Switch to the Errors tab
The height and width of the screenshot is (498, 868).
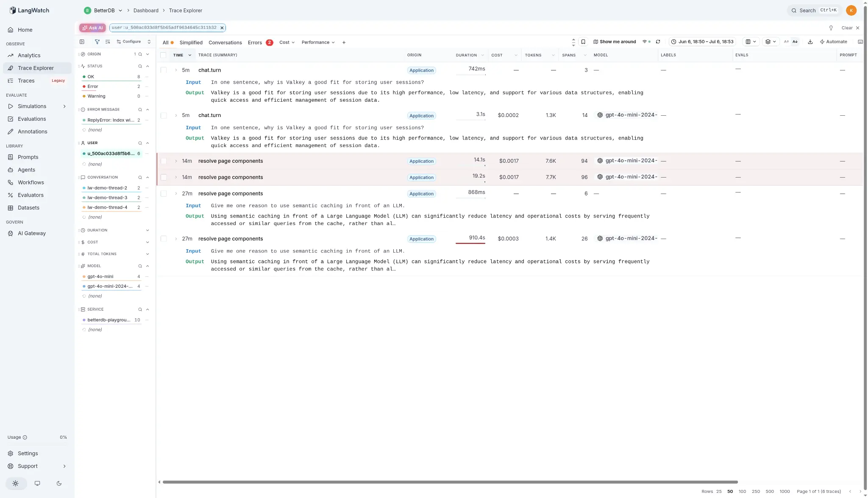pos(260,42)
